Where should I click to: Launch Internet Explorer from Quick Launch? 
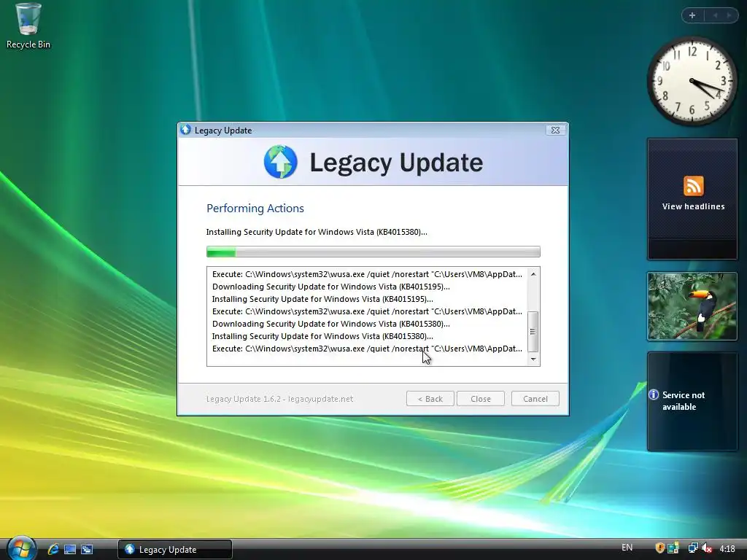coord(53,549)
